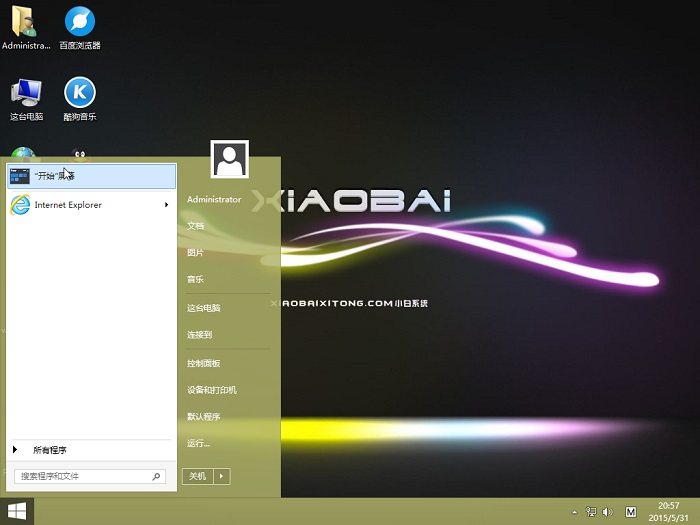Select the "开始"屏幕 entry in the start menu

pos(92,176)
